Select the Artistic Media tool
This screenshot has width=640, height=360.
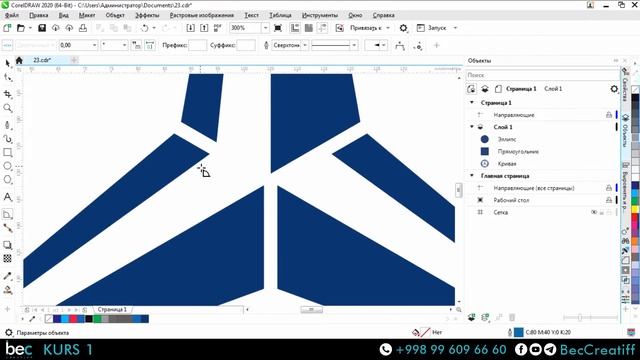tap(7, 139)
